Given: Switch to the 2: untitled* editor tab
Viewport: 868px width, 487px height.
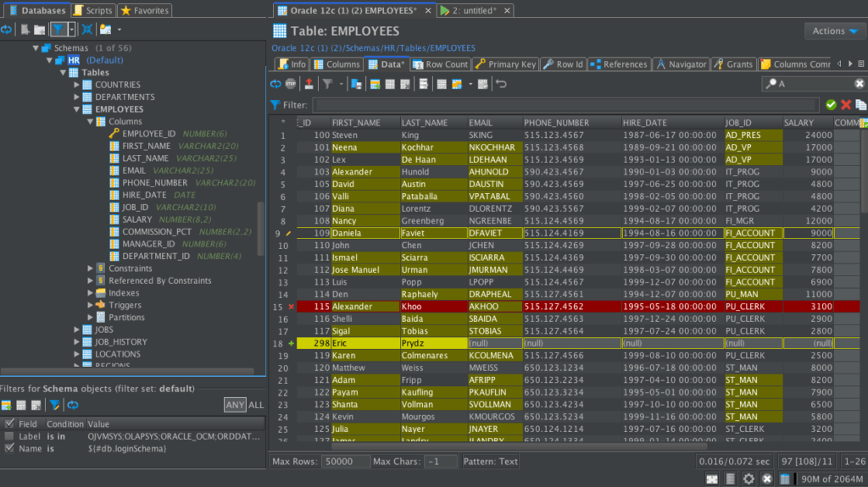Looking at the screenshot, I should [x=476, y=10].
